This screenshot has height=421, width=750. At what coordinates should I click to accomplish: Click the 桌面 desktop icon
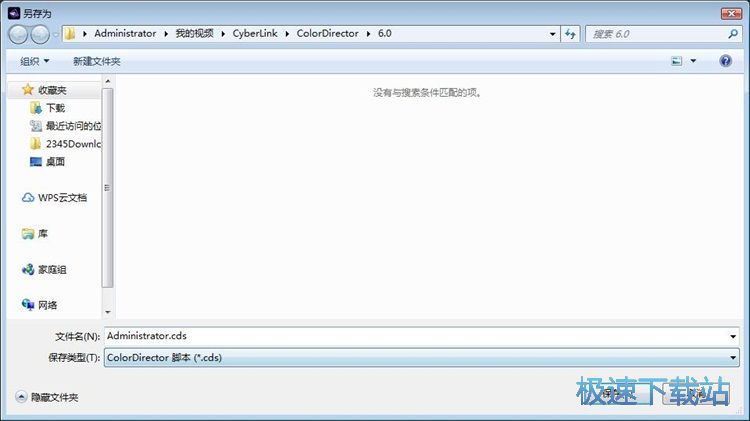36,162
